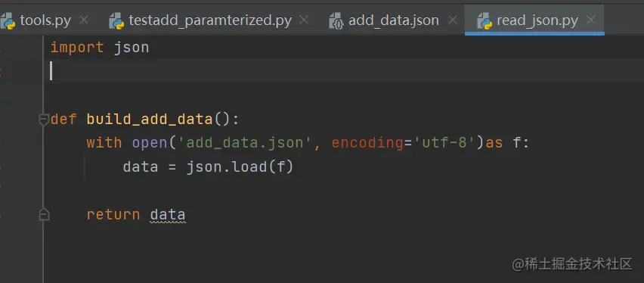
Task: Close the tools.py tab
Action: (x=83, y=20)
